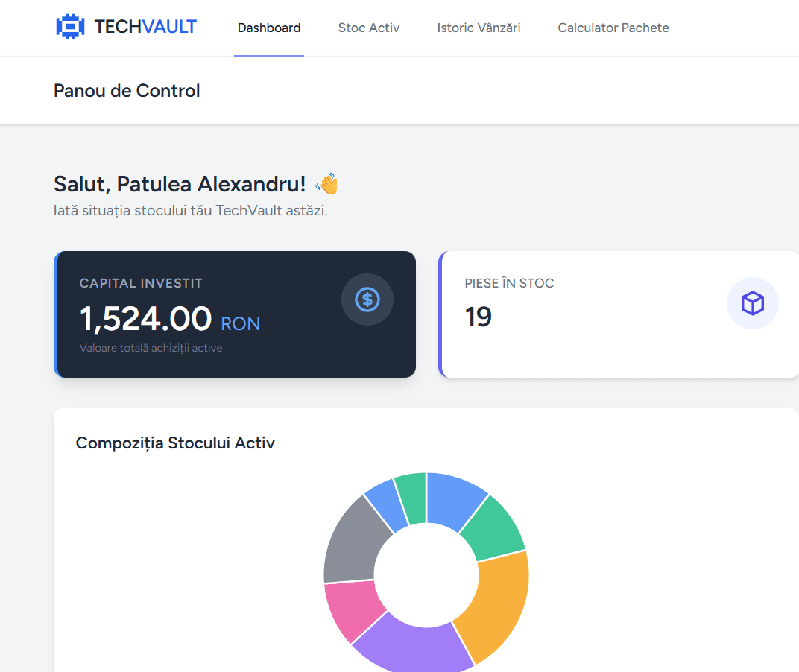Click the Compoziția Stocului Activ heading
Viewport: 799px width, 672px height.
click(175, 443)
